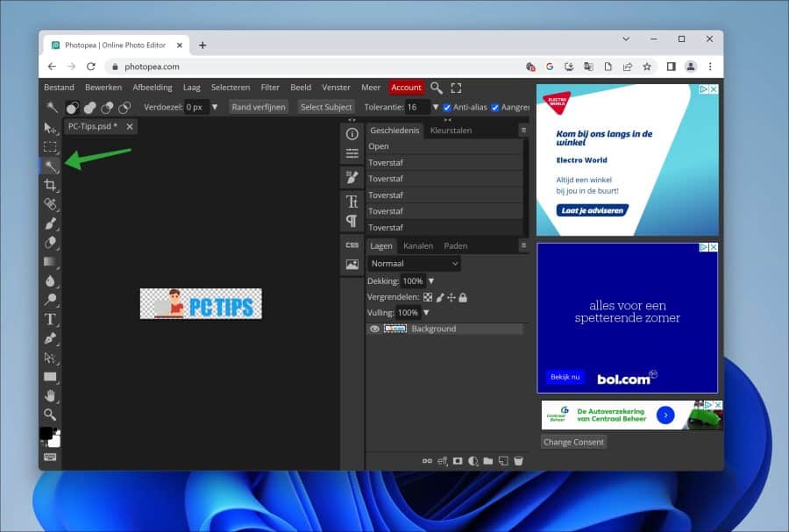This screenshot has height=532, width=789.
Task: Open the Filter menu
Action: click(x=270, y=88)
